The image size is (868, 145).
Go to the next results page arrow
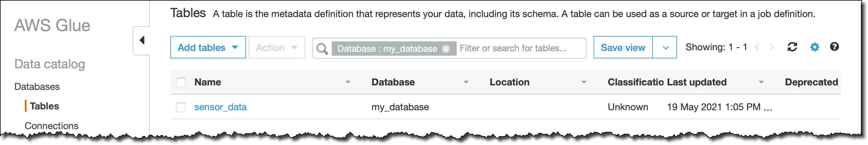772,47
